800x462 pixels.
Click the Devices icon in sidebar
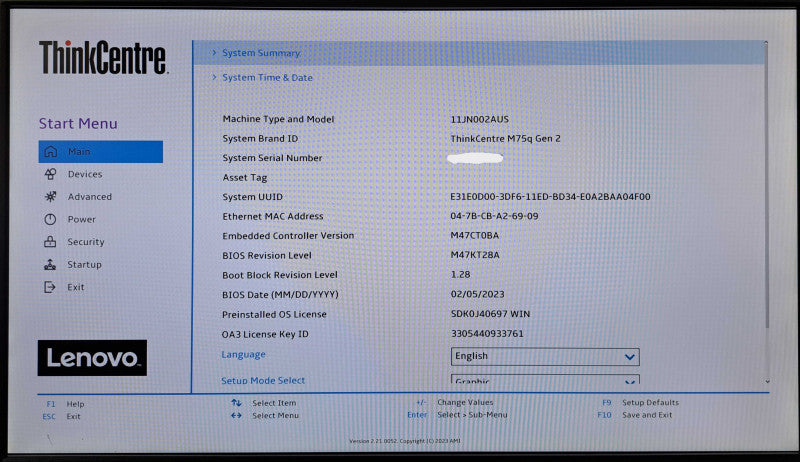(50, 174)
